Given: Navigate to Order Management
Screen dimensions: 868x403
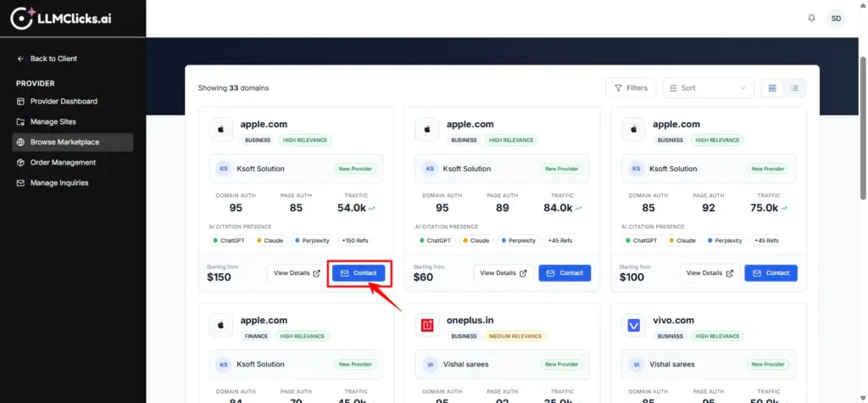Looking at the screenshot, I should pyautogui.click(x=63, y=162).
